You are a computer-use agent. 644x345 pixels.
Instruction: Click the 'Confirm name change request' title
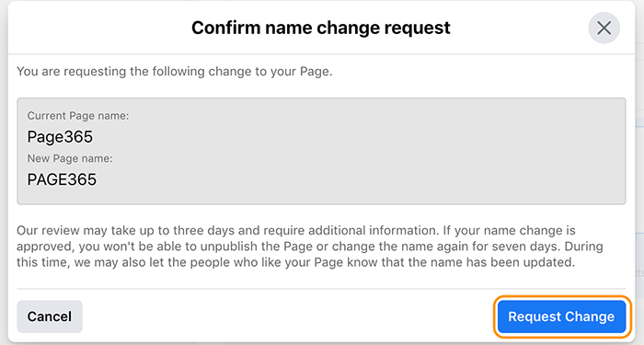tap(321, 28)
